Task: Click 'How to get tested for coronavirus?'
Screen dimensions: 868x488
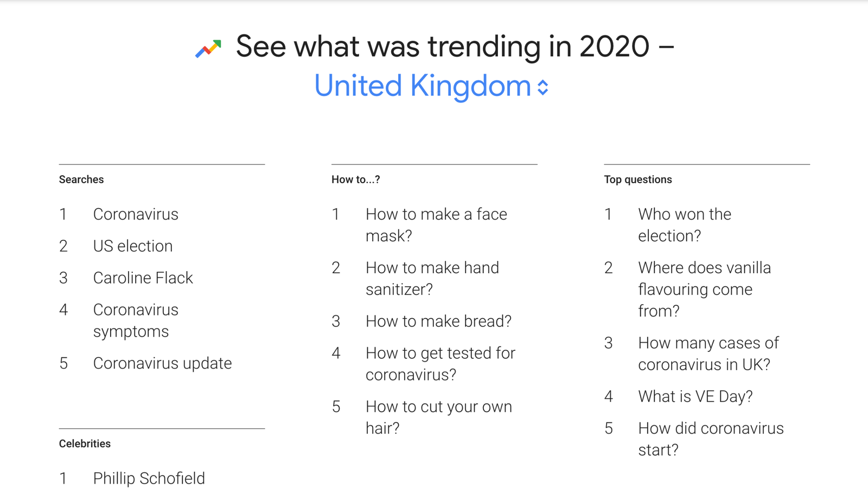Action: tap(440, 363)
